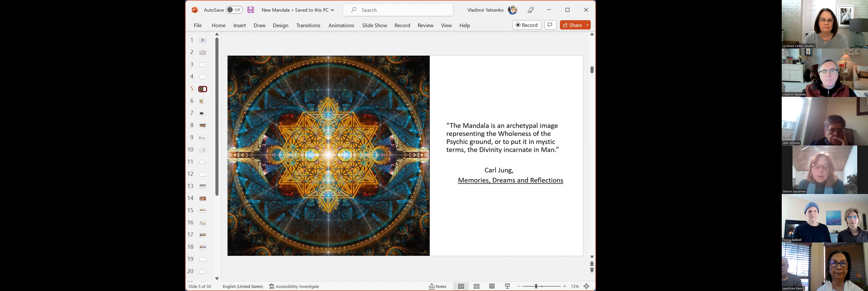The image size is (868, 291).
Task: Start Slide Show from status bar
Action: pos(507,286)
